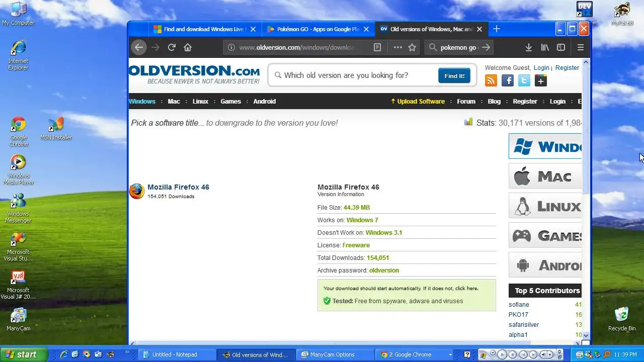
Task: Bookmark this page with the star
Action: (412, 47)
